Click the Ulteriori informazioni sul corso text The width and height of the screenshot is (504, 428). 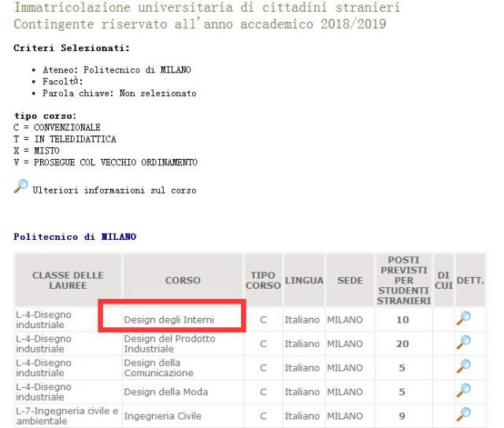[x=114, y=190]
